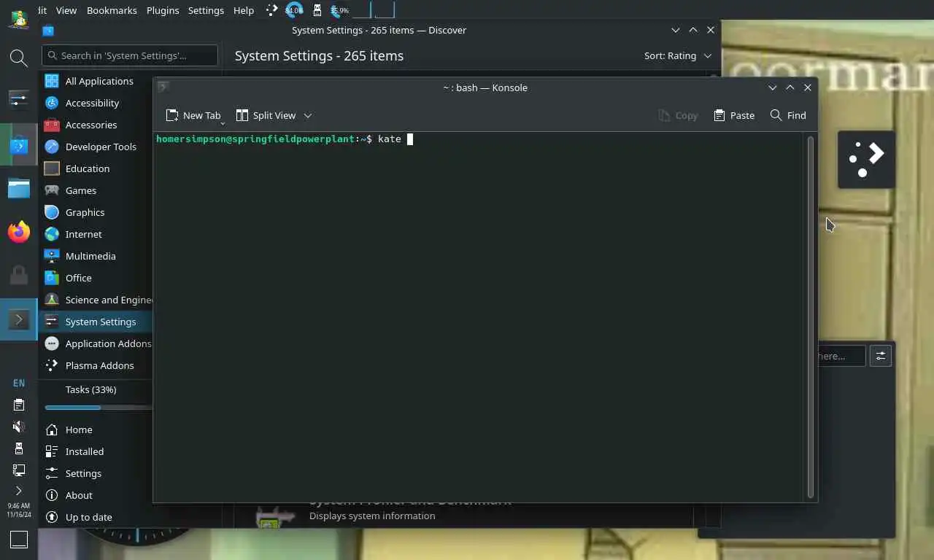Select Internet category in Discover

point(96,234)
